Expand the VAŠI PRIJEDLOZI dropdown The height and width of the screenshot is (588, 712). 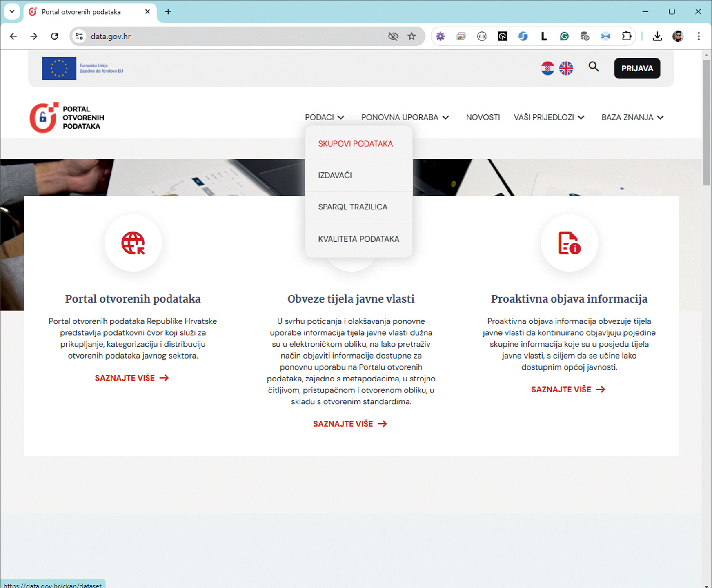[549, 118]
